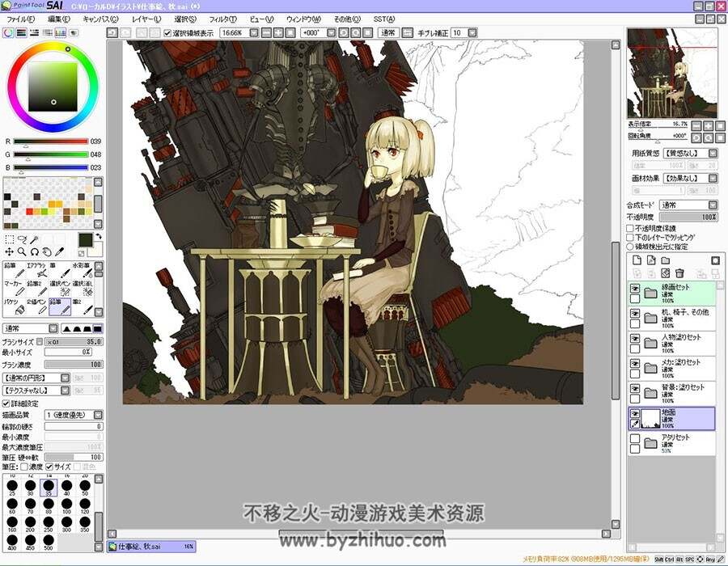Click the 通常 button in the top toolbar
The image size is (728, 566).
(x=388, y=33)
